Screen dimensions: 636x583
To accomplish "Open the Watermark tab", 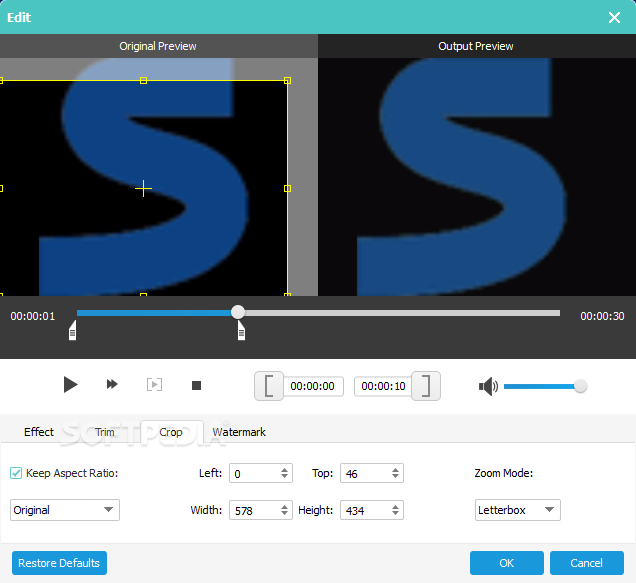I will (x=239, y=432).
